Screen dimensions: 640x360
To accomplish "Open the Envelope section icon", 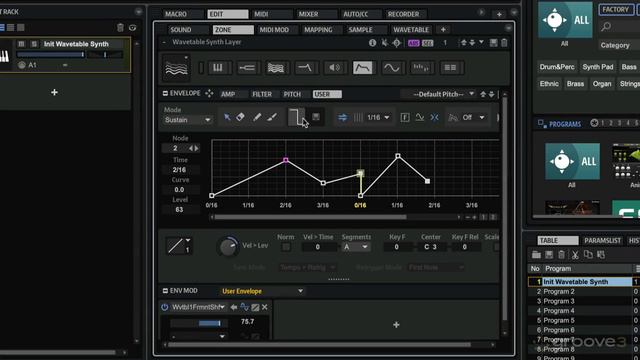I will point(362,68).
